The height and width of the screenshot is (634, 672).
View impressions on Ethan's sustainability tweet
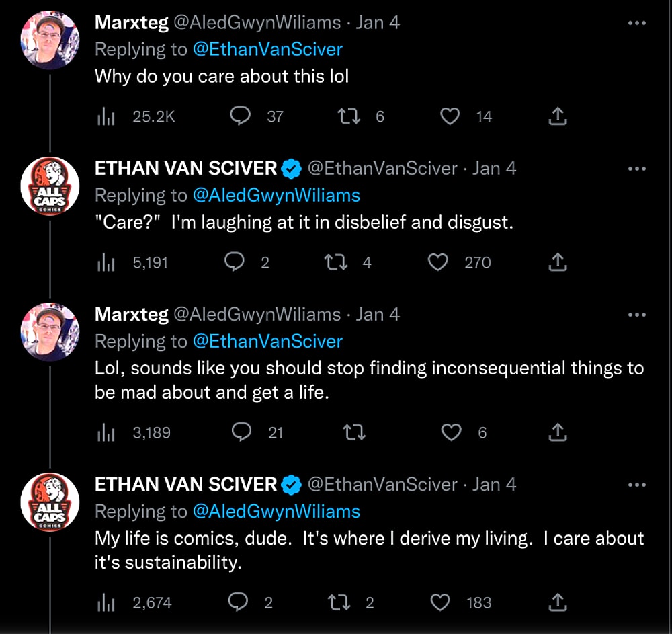click(106, 602)
